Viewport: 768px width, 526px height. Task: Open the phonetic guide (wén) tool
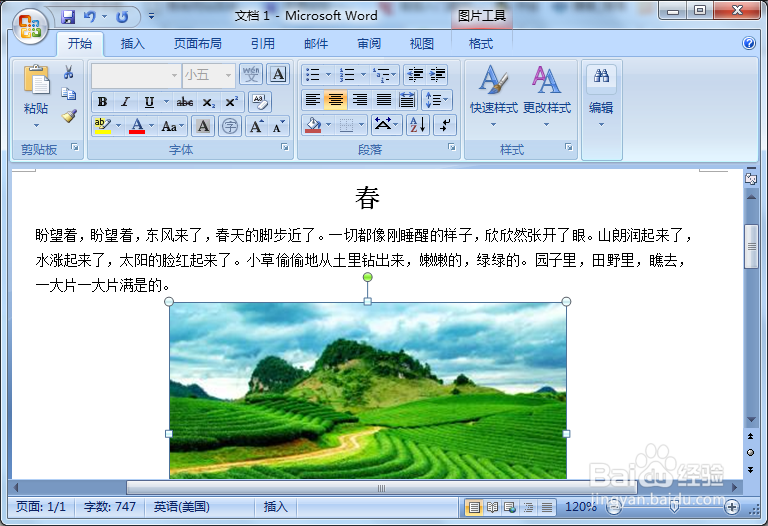point(251,74)
